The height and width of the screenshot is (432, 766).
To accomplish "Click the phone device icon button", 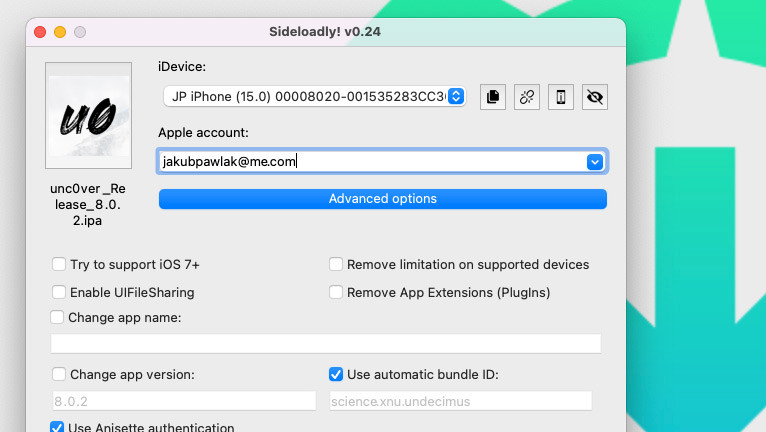I will coord(561,97).
